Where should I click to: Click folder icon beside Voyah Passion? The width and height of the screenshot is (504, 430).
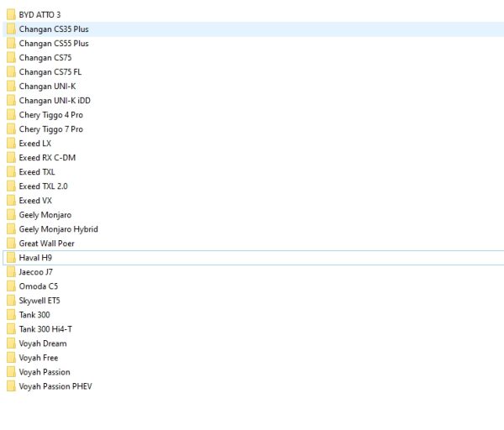pyautogui.click(x=11, y=372)
